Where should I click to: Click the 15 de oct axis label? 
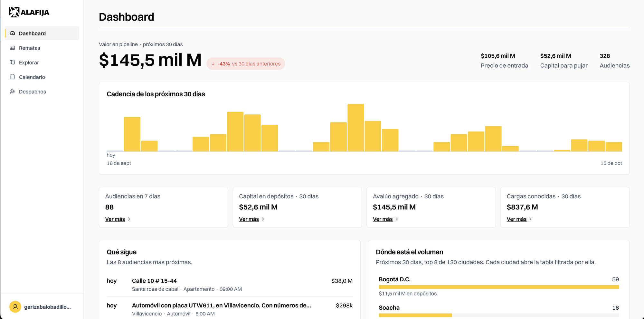[611, 163]
